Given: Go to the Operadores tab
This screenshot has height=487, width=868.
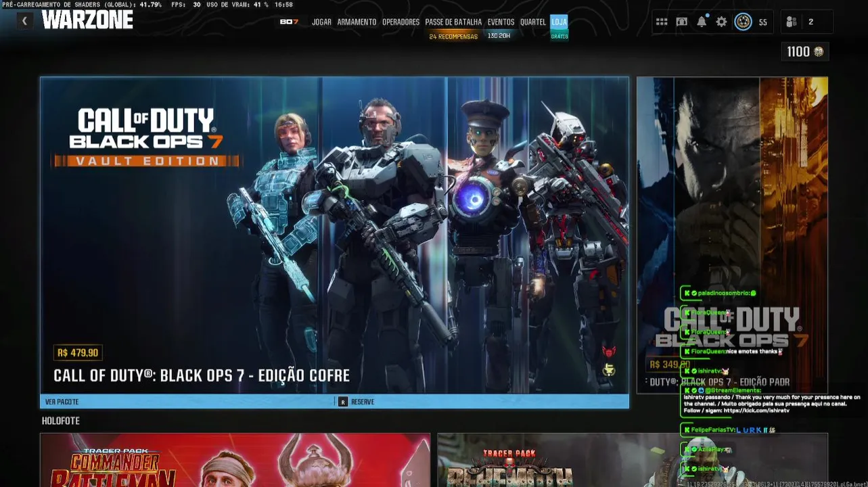Looking at the screenshot, I should point(401,22).
